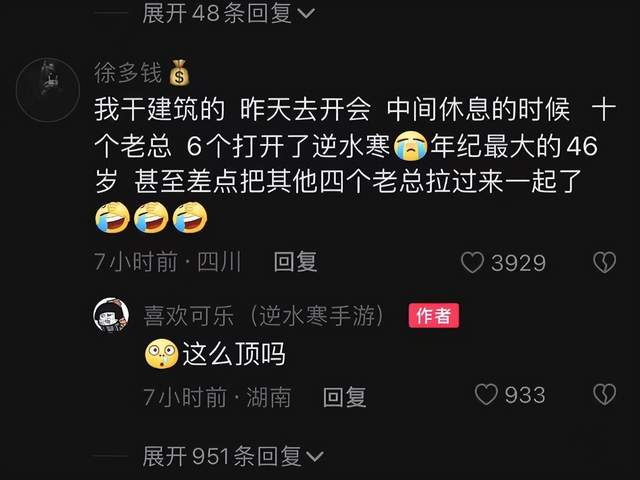The height and width of the screenshot is (480, 640).
Task: Dislike the author's reply 这么顶吗
Action: pos(604,395)
